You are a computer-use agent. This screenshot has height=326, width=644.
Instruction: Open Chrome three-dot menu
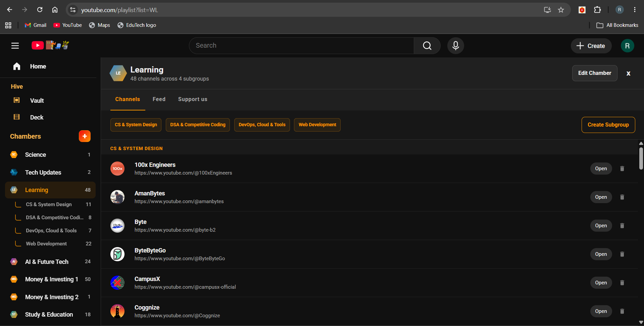coord(635,10)
